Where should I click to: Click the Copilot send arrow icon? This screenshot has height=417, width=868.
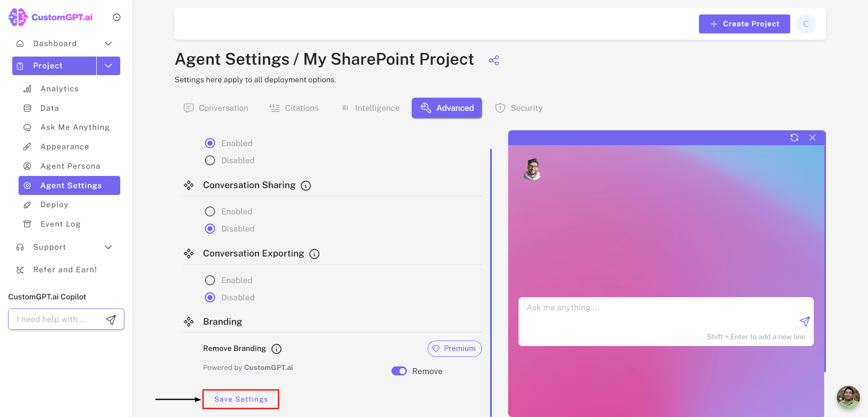click(x=111, y=320)
